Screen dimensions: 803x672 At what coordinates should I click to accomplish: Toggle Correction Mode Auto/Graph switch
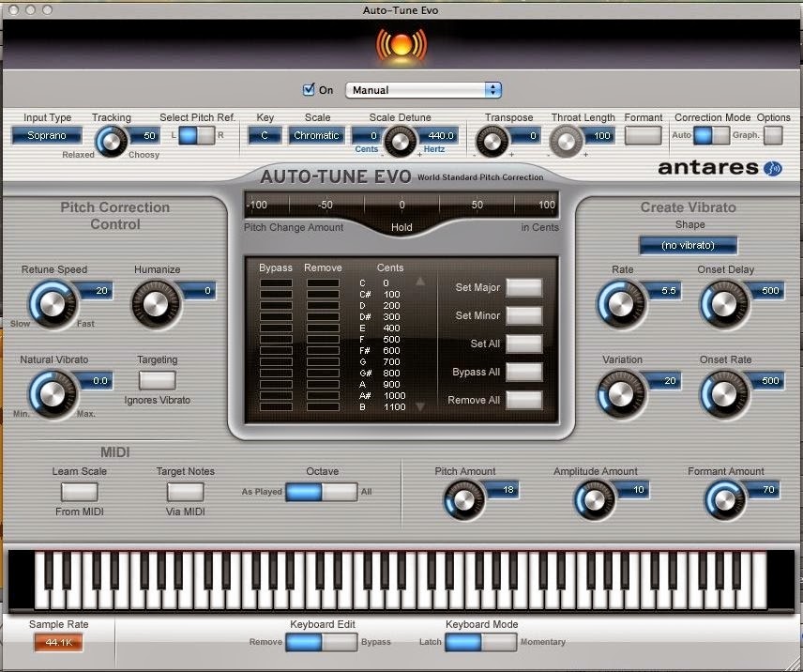pyautogui.click(x=711, y=135)
